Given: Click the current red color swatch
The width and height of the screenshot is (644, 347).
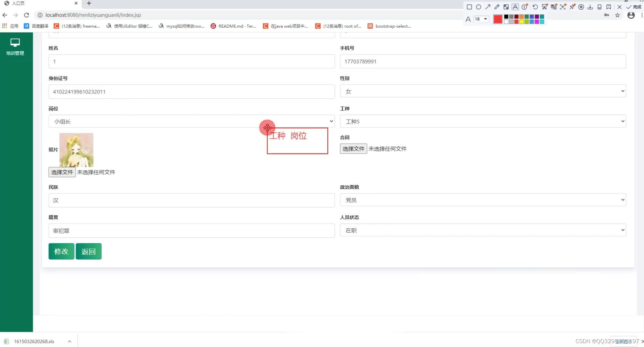Looking at the screenshot, I should pos(498,19).
